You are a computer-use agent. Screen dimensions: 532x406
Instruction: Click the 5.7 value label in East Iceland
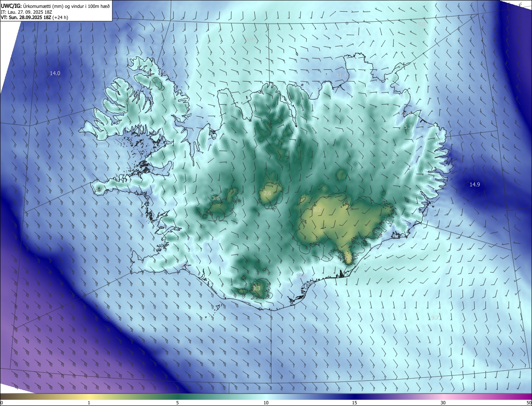coord(408,127)
